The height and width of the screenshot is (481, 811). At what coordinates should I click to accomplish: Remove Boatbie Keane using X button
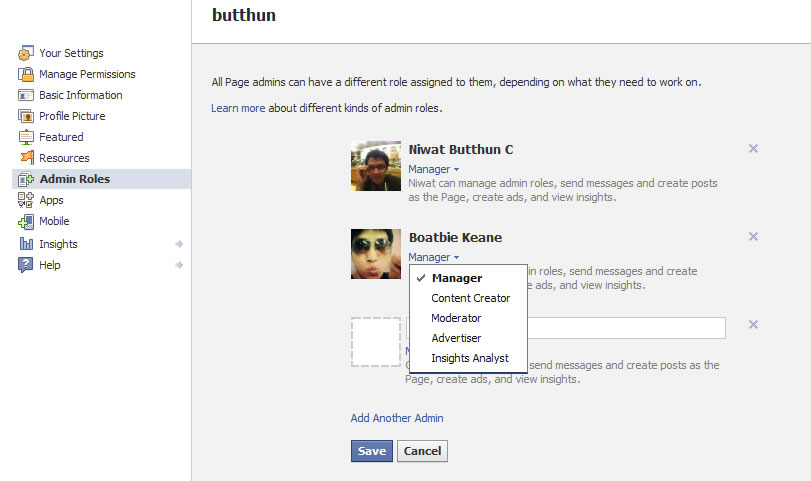coord(753,237)
